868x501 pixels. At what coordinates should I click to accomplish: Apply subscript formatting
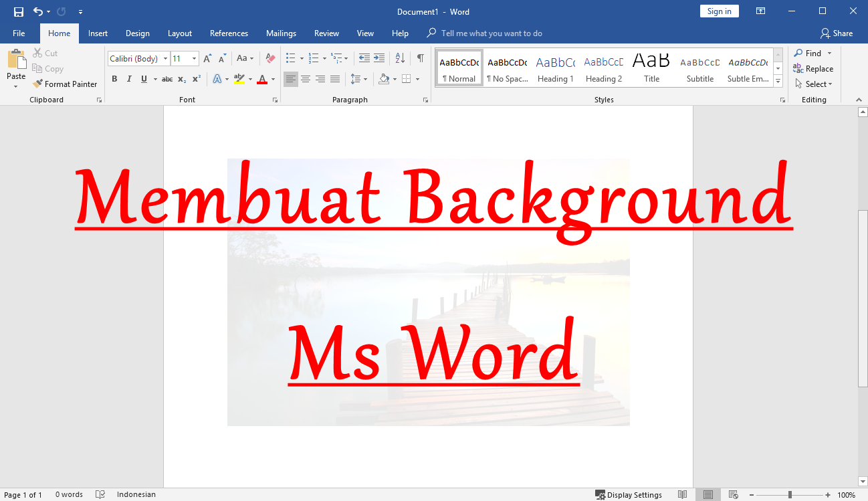[x=182, y=79]
